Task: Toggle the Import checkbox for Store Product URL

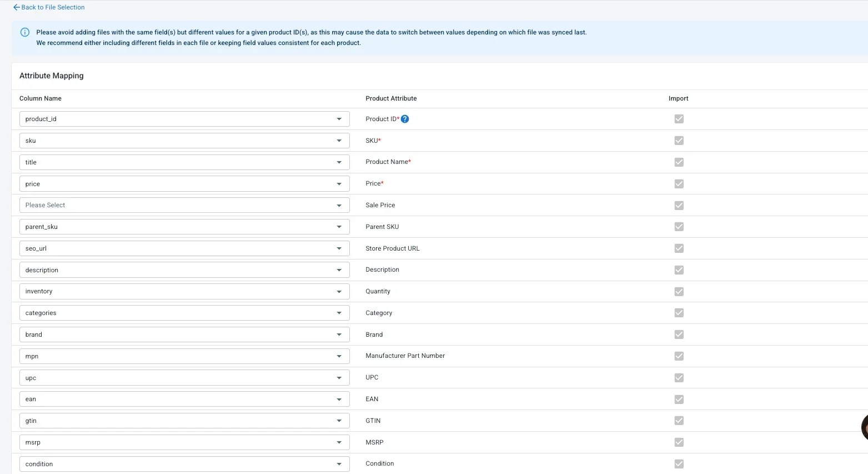Action: pos(679,248)
